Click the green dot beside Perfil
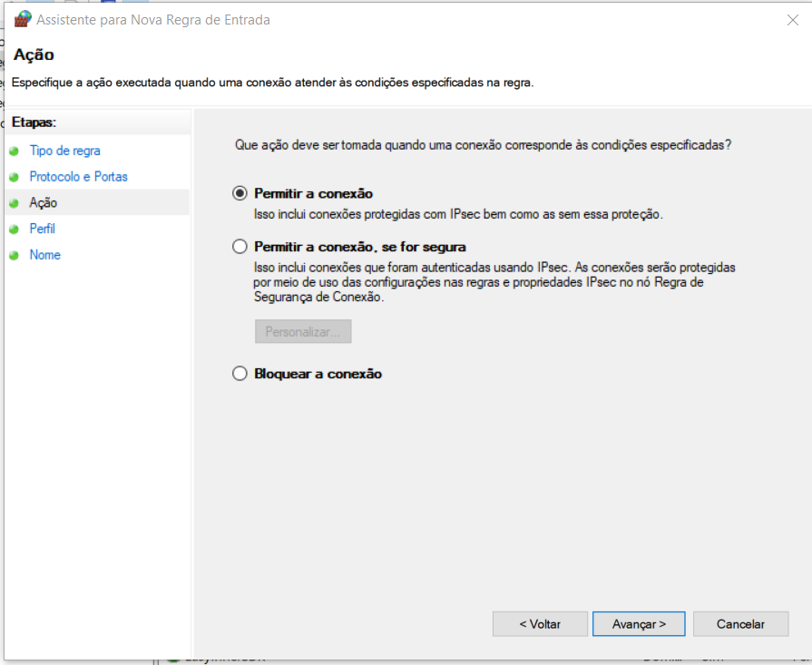Screen dimensions: 812x665 click(14, 230)
